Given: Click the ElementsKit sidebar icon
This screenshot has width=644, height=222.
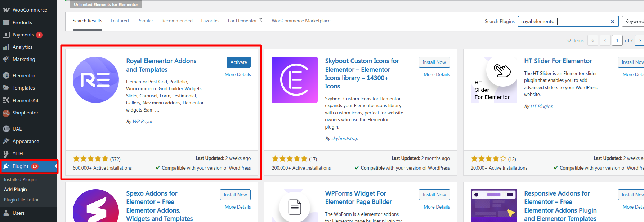Looking at the screenshot, I should pos(6,100).
